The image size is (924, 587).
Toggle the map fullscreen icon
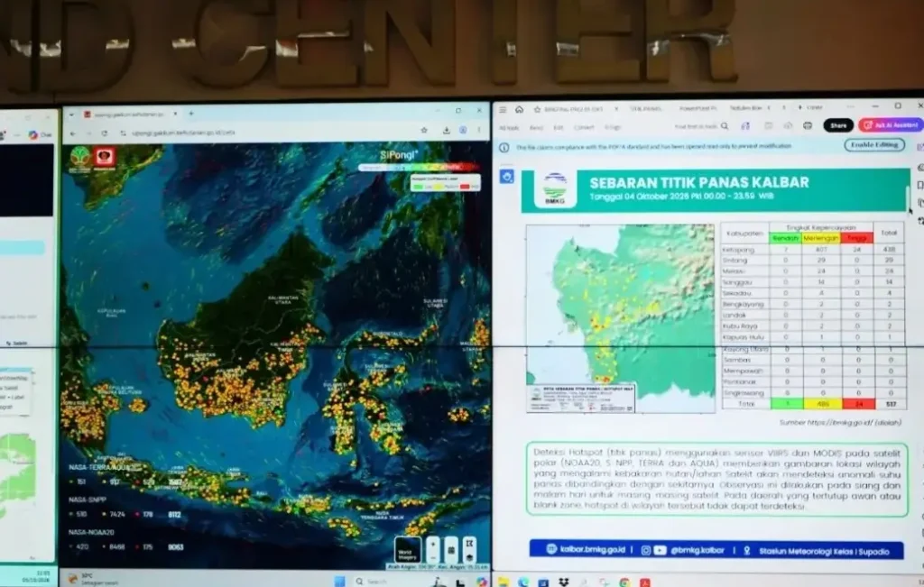pyautogui.click(x=469, y=544)
